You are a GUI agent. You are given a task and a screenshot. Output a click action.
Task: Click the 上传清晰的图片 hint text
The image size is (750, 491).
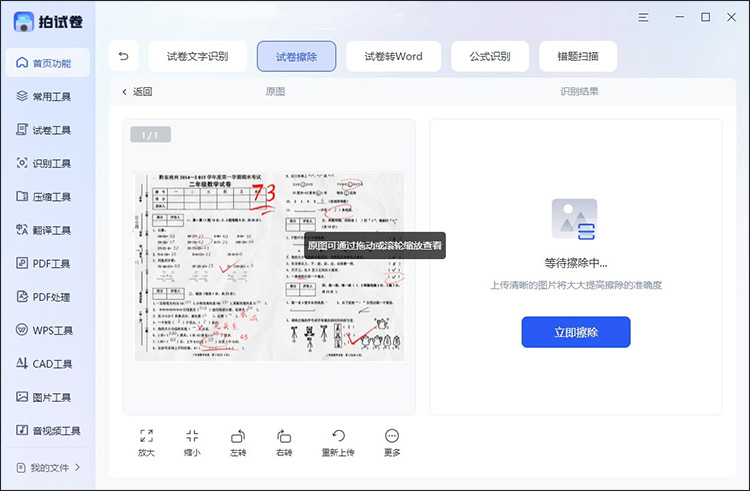[576, 285]
